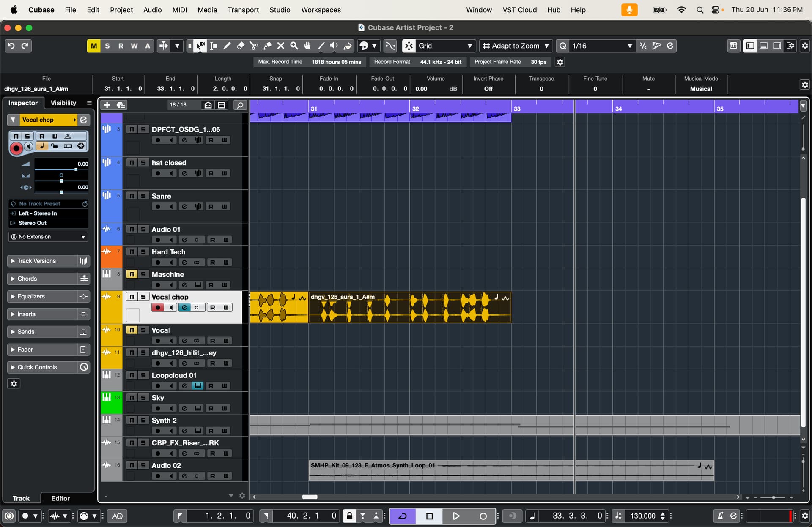Click the tempo 130.000 field
Image resolution: width=812 pixels, height=527 pixels.
tap(642, 516)
